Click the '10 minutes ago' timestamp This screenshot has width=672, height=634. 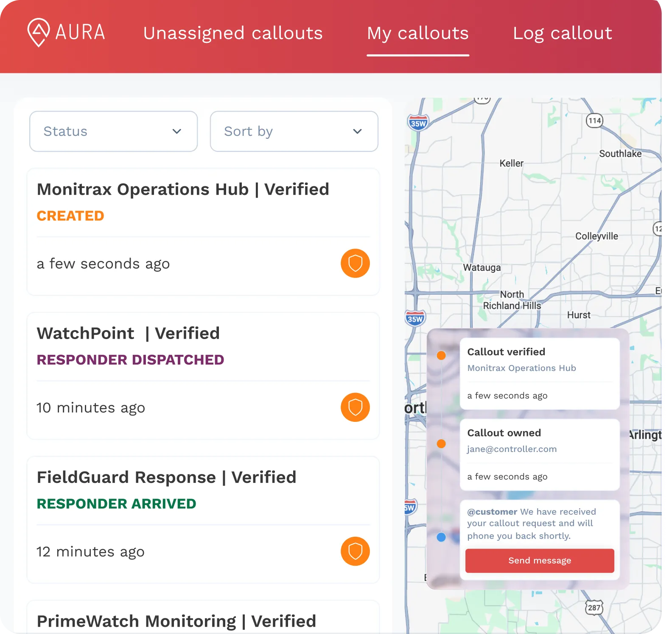point(91,408)
